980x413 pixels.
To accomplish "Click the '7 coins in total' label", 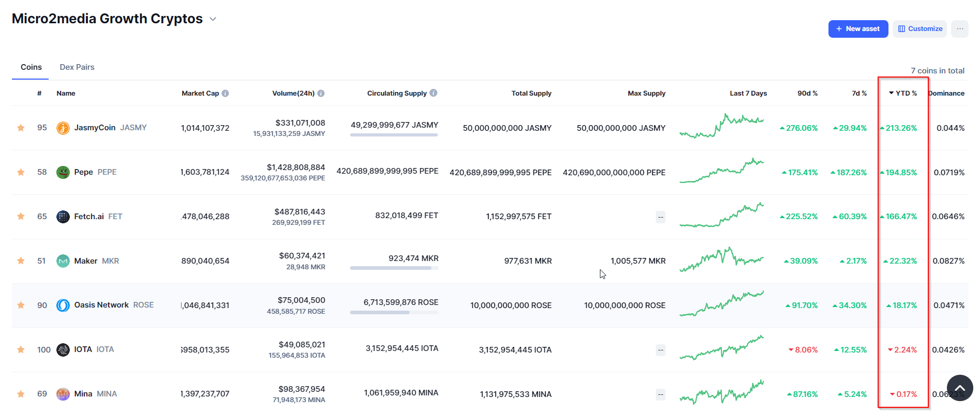I will (938, 71).
